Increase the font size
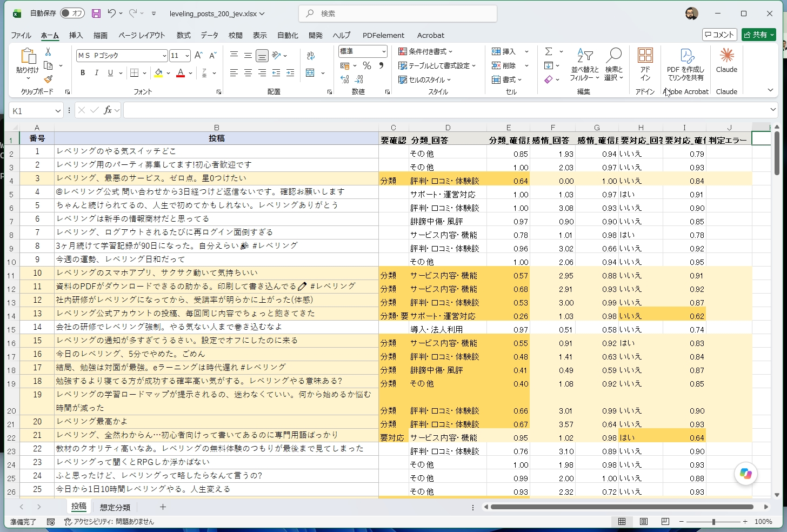Image resolution: width=787 pixels, height=532 pixels. click(198, 55)
